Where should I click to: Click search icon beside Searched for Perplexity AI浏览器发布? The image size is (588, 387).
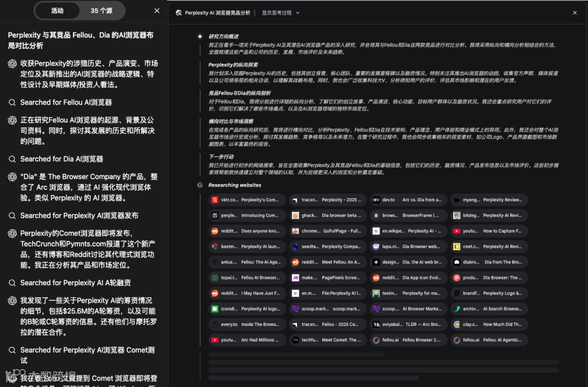tap(12, 216)
